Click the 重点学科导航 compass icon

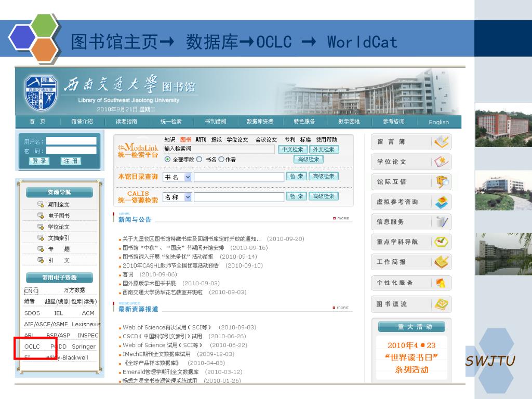(x=442, y=242)
